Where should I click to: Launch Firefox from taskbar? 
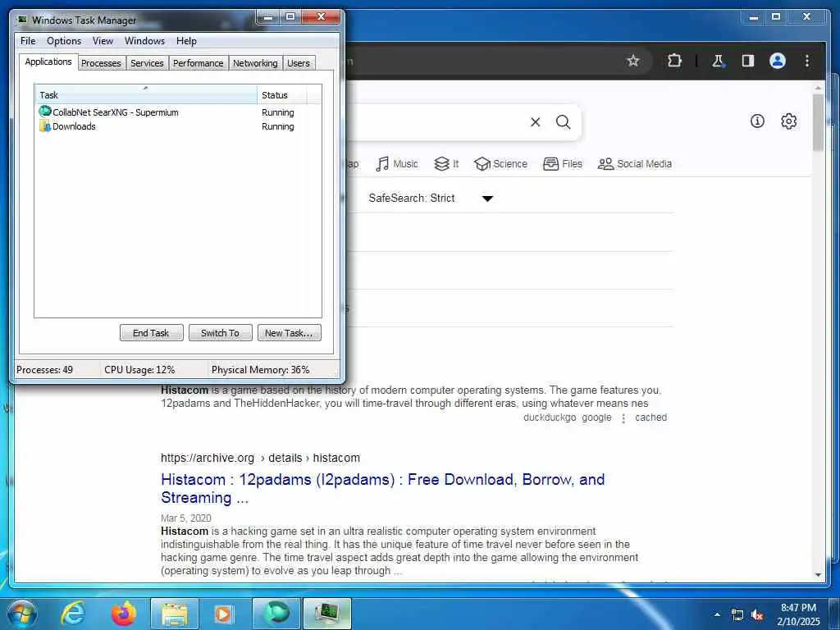tap(123, 614)
